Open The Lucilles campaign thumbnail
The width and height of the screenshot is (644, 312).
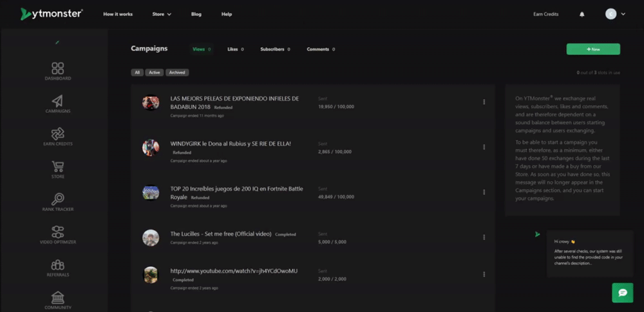click(x=151, y=237)
